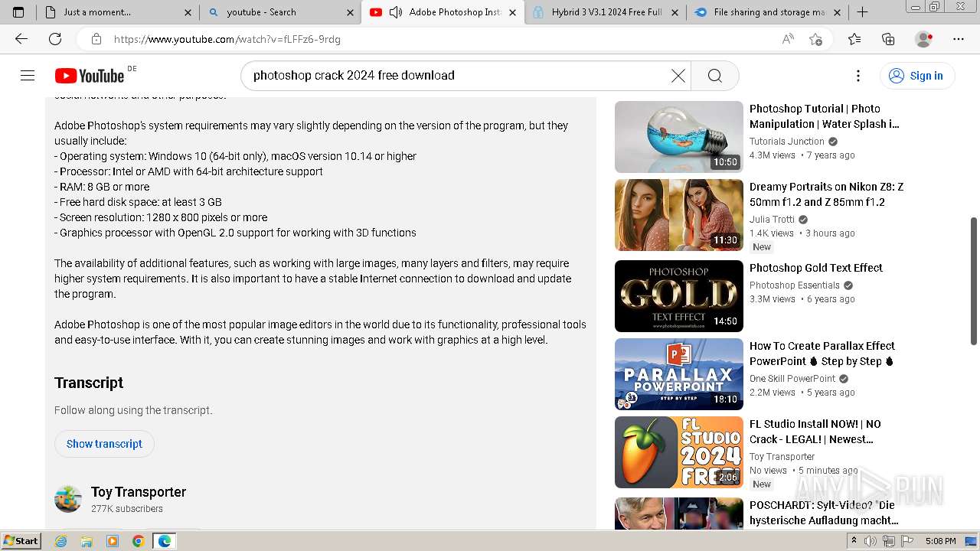Select Microsoft Edge in the taskbar

click(x=164, y=541)
